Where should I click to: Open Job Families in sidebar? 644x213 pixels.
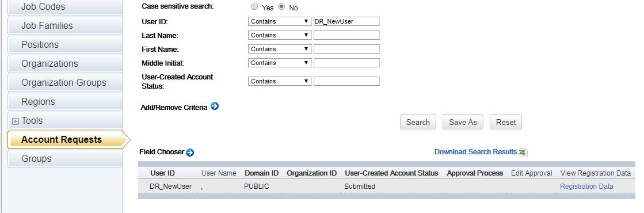65,25
